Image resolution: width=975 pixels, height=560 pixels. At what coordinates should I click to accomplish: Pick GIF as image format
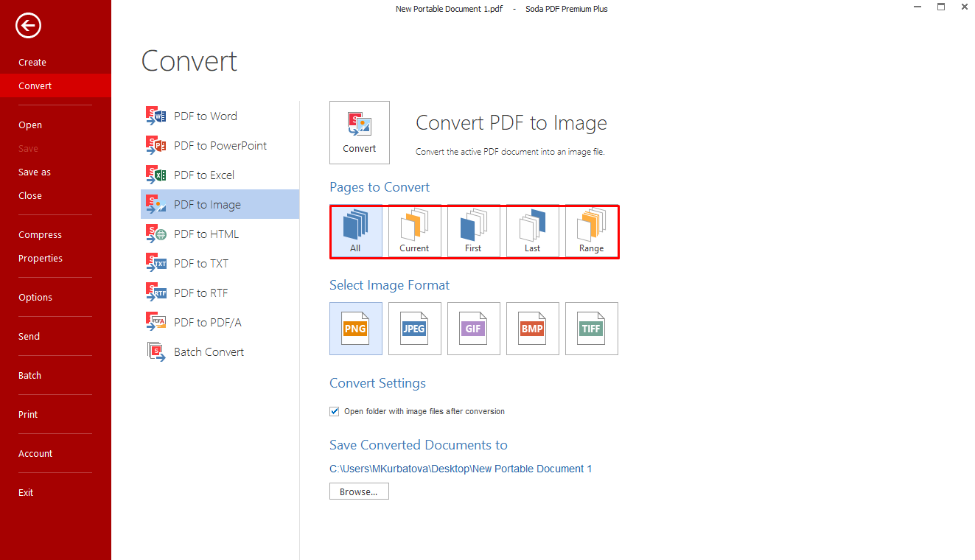[x=473, y=329]
